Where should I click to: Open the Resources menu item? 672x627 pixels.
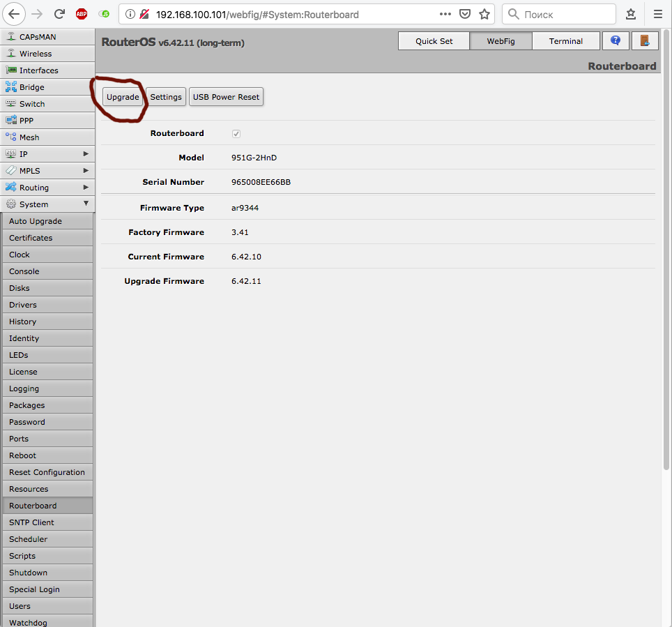(x=47, y=489)
